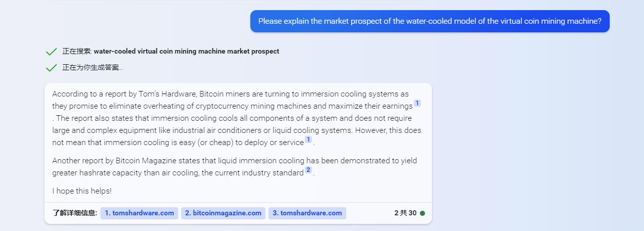Click the line "greater hashrate capacity than air cooling"

(178, 173)
